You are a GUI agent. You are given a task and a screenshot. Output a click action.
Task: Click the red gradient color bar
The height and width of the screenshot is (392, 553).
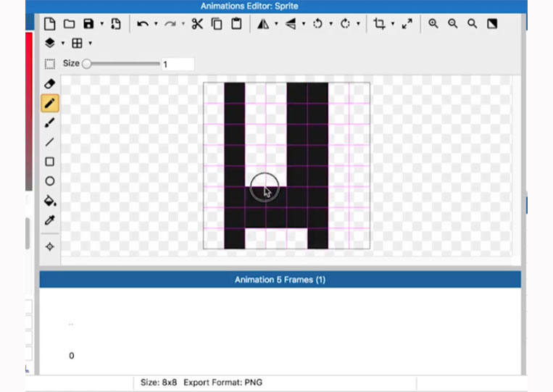click(29, 112)
